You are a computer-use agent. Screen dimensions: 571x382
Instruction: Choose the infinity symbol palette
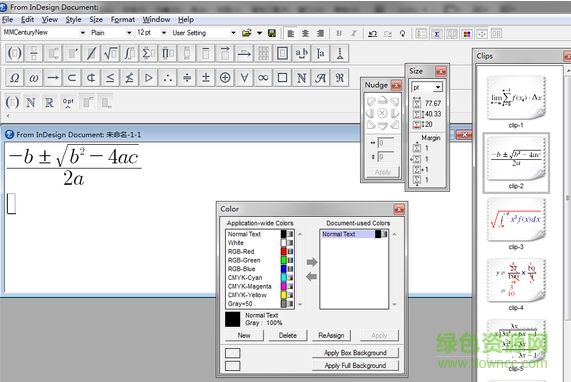[x=263, y=78]
